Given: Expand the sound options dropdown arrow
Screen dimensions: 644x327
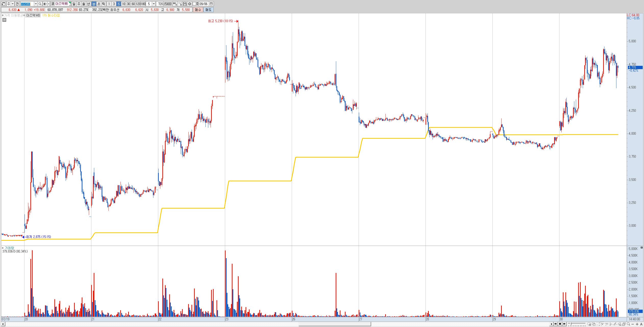Looking at the screenshot, I should pyautogui.click(x=48, y=4).
